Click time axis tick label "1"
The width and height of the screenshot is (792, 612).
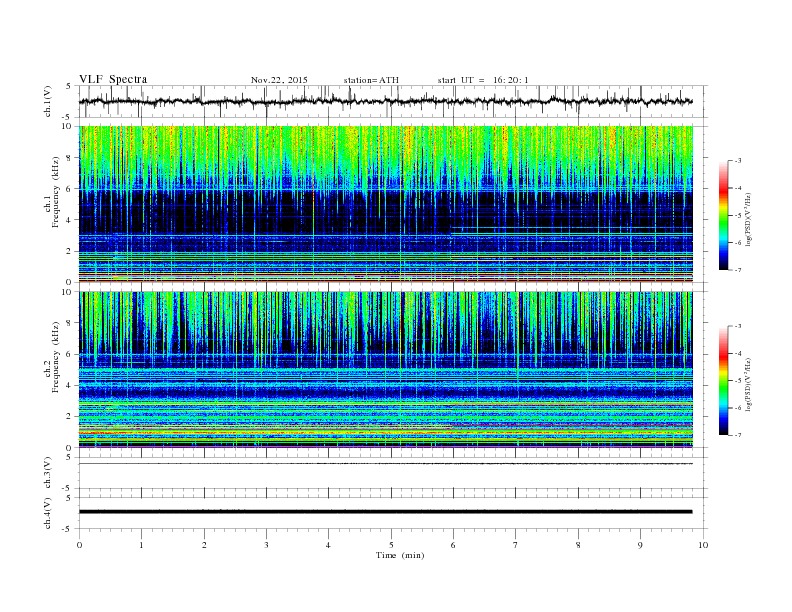coord(141,545)
